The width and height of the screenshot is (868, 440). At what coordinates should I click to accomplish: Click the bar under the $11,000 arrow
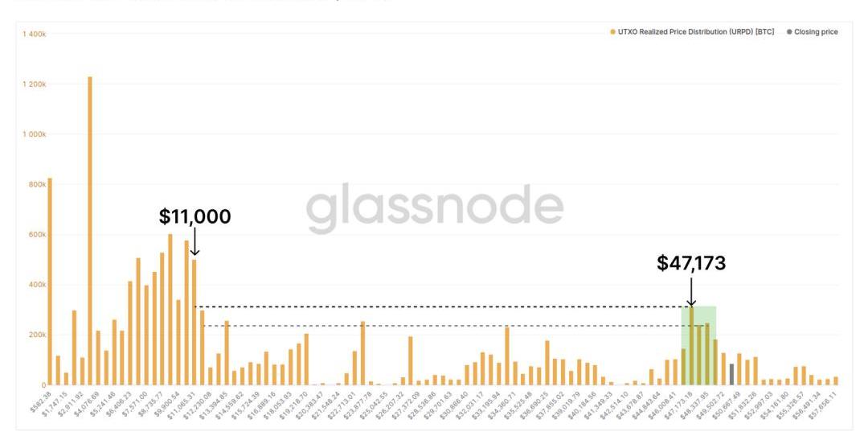coord(194,323)
